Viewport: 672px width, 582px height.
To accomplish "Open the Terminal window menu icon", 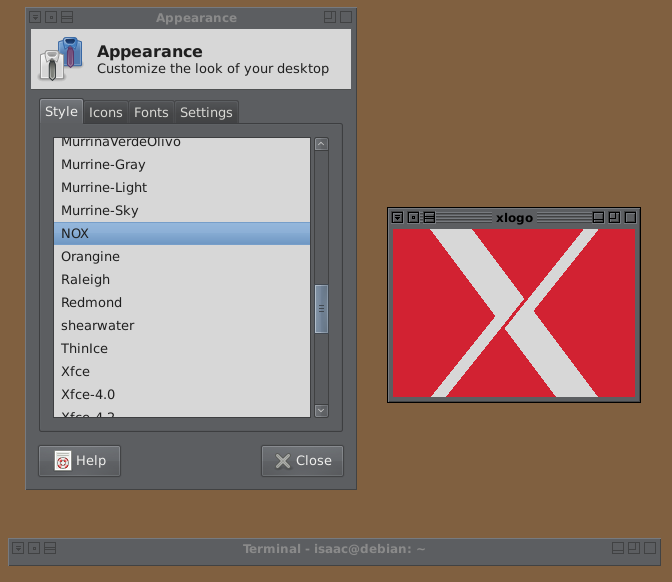I will click(x=18, y=548).
